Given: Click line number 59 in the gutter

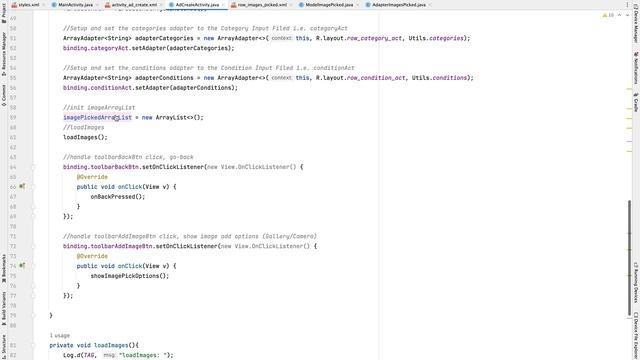Looking at the screenshot, I should [x=13, y=118].
